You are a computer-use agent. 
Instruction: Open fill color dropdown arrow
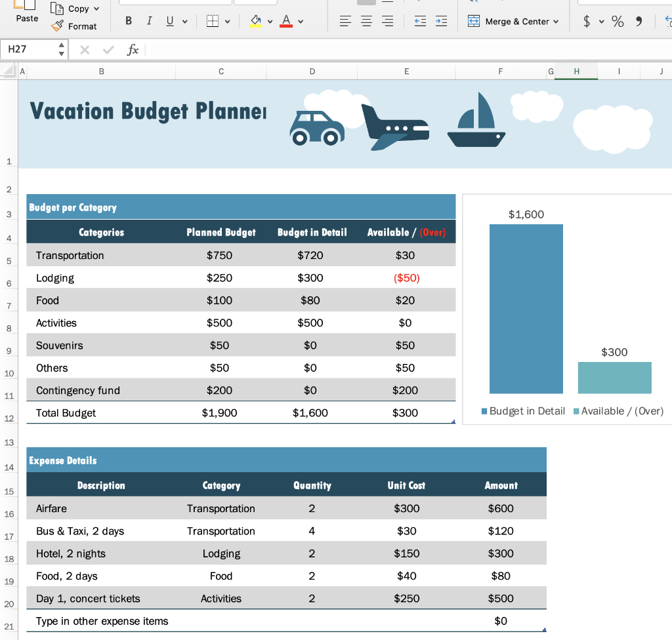click(x=270, y=21)
